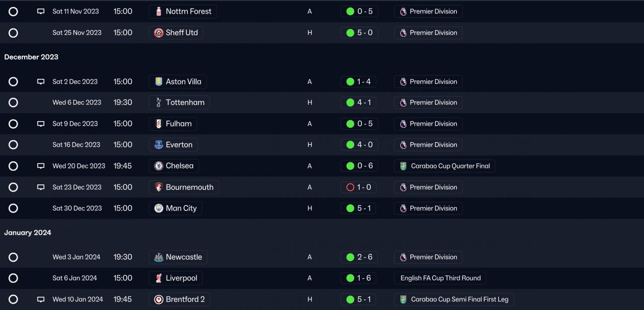This screenshot has height=310, width=644.
Task: Select the radio circle for Everton match row
Action: pos(14,145)
